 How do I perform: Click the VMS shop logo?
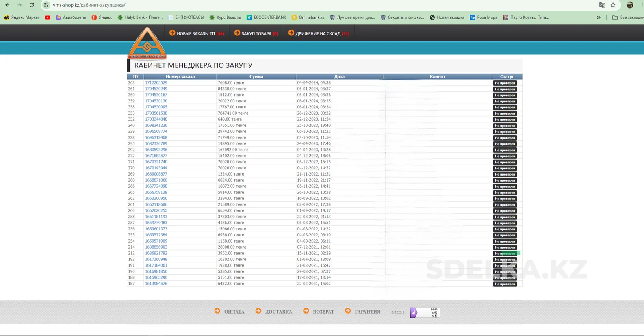click(x=147, y=43)
